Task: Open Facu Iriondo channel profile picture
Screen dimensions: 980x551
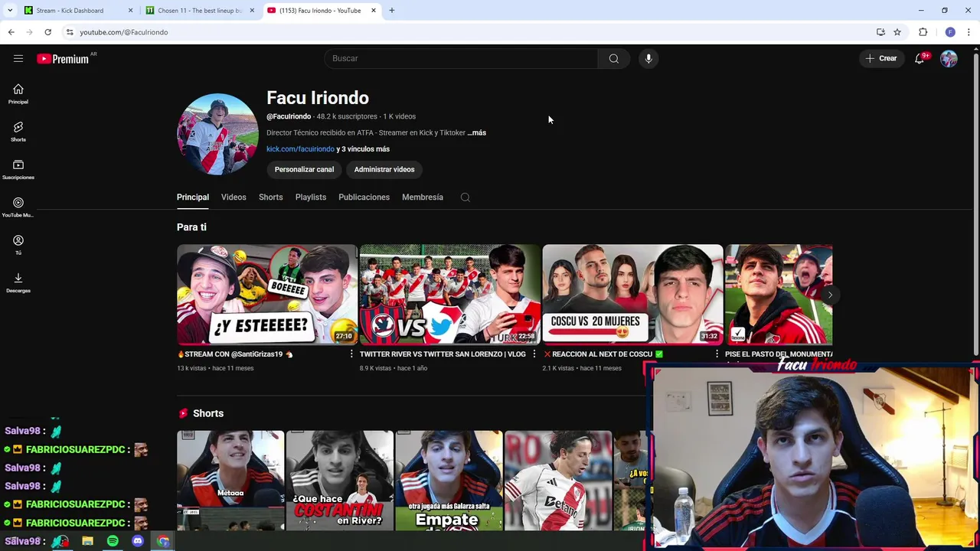Action: click(217, 134)
